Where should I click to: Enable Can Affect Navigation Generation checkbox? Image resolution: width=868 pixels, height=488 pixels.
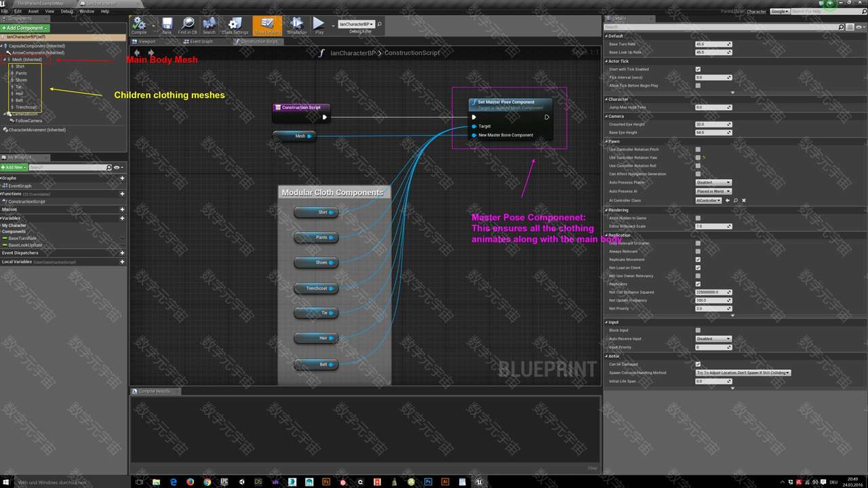tap(698, 174)
